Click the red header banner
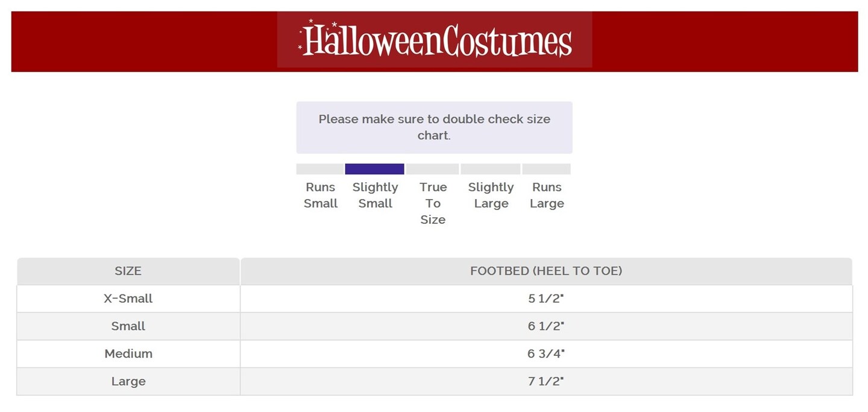The width and height of the screenshot is (868, 412). (145, 41)
